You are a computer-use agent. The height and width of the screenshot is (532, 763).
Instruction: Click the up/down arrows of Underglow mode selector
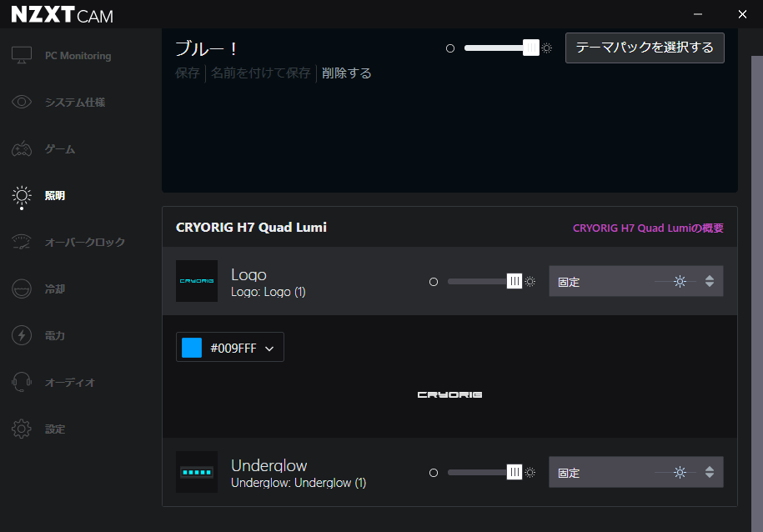[x=710, y=472]
